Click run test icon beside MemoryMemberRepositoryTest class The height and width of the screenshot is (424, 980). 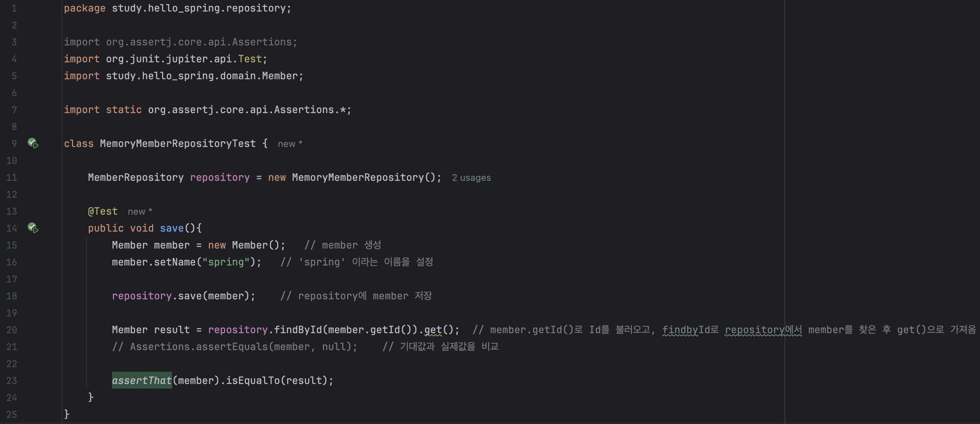pyautogui.click(x=33, y=143)
